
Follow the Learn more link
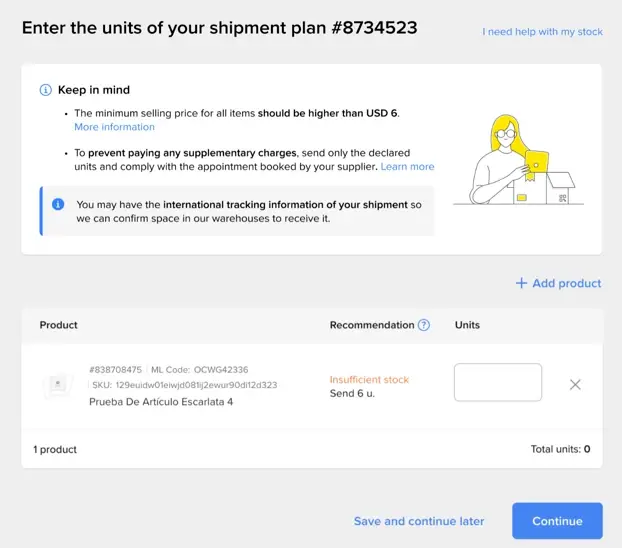pos(407,167)
